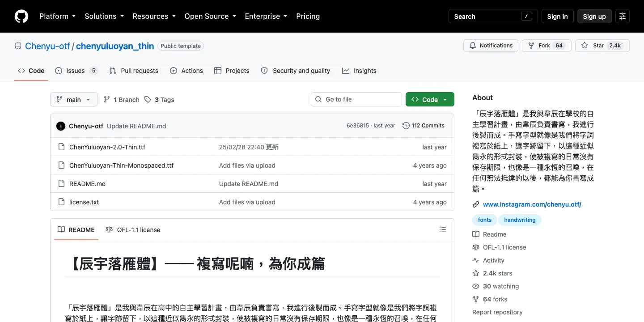Viewport: 644px width, 322px height.
Task: Select the Code repository tab
Action: 31,71
